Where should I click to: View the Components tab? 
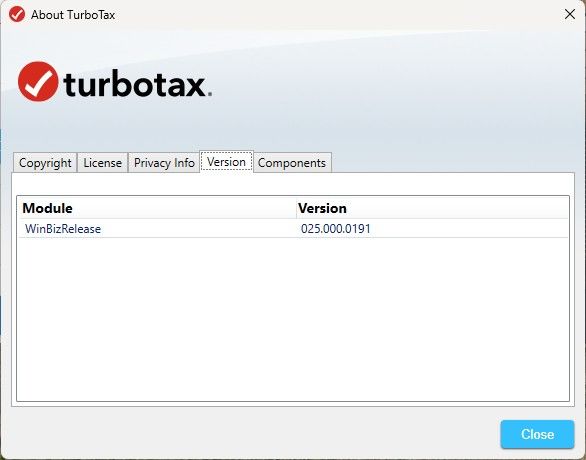click(292, 163)
